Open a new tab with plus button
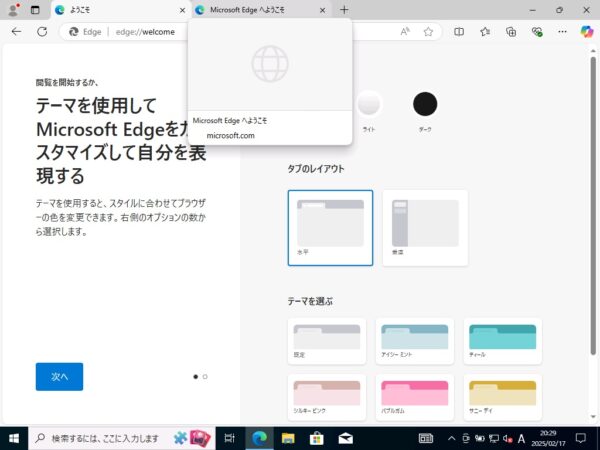 click(344, 10)
